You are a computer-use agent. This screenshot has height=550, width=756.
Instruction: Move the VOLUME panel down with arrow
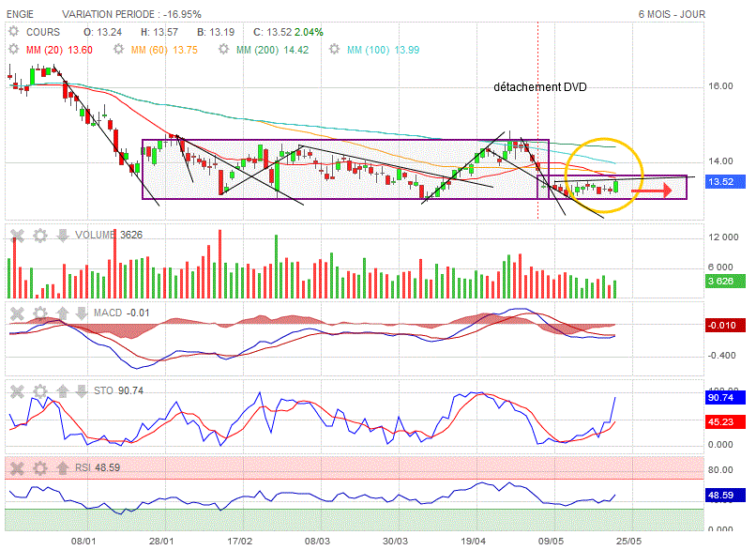[62, 236]
